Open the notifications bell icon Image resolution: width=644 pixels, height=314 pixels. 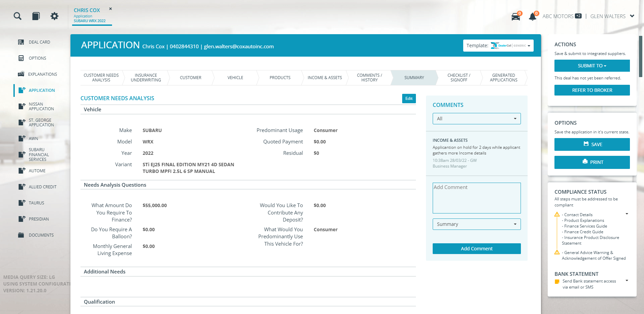pyautogui.click(x=532, y=17)
